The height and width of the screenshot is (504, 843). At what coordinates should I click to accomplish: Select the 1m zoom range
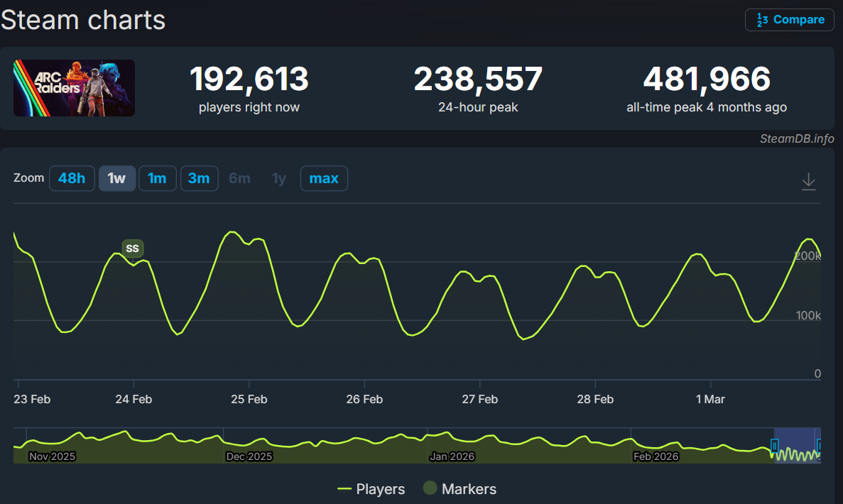(158, 178)
